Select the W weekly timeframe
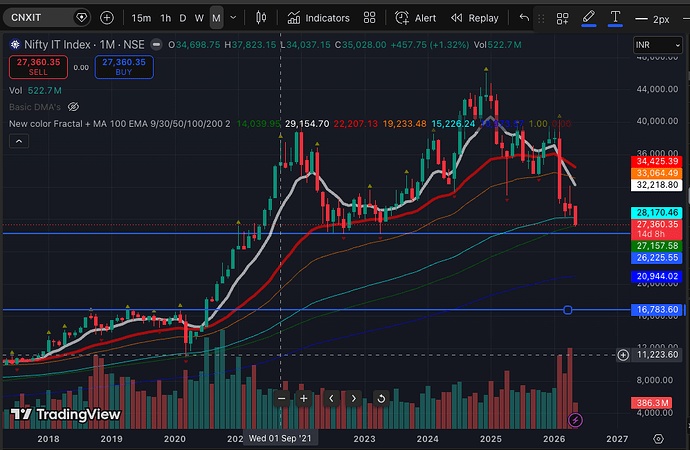 pyautogui.click(x=199, y=18)
